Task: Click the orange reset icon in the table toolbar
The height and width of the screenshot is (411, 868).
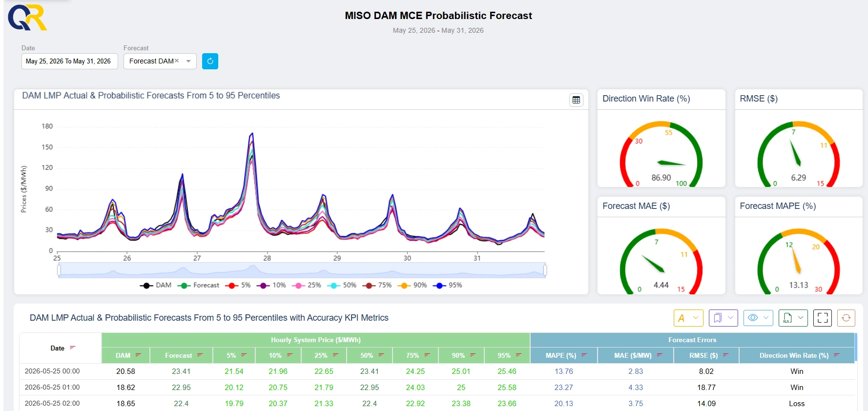Action: (846, 318)
